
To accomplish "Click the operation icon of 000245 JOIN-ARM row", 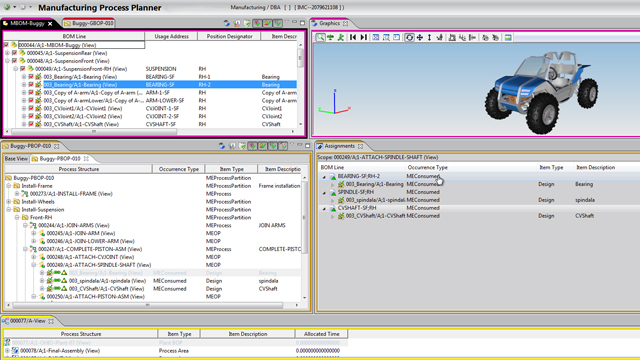I will pos(42,233).
